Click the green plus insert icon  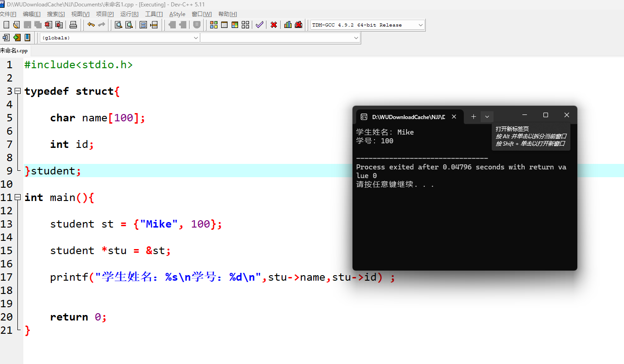coord(17,38)
